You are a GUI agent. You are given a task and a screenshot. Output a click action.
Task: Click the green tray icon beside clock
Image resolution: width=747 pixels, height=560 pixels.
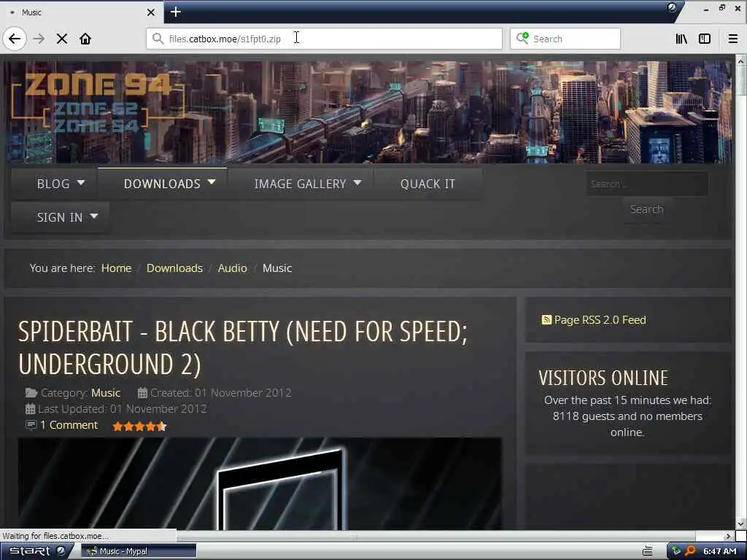coord(676,551)
